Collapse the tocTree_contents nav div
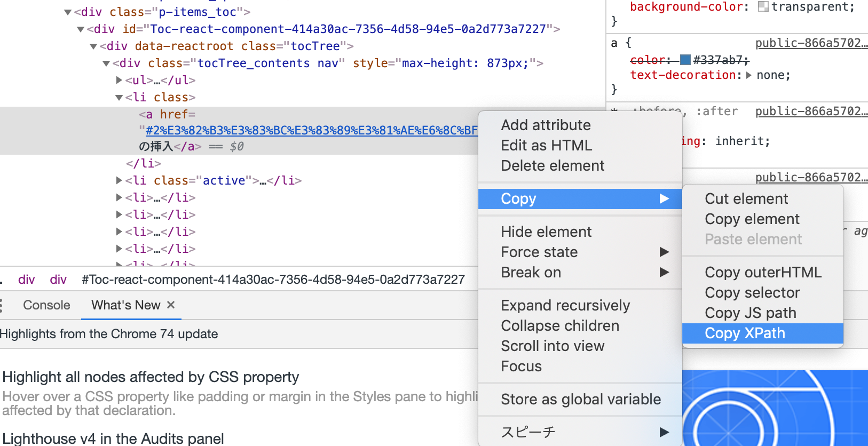 coord(106,63)
